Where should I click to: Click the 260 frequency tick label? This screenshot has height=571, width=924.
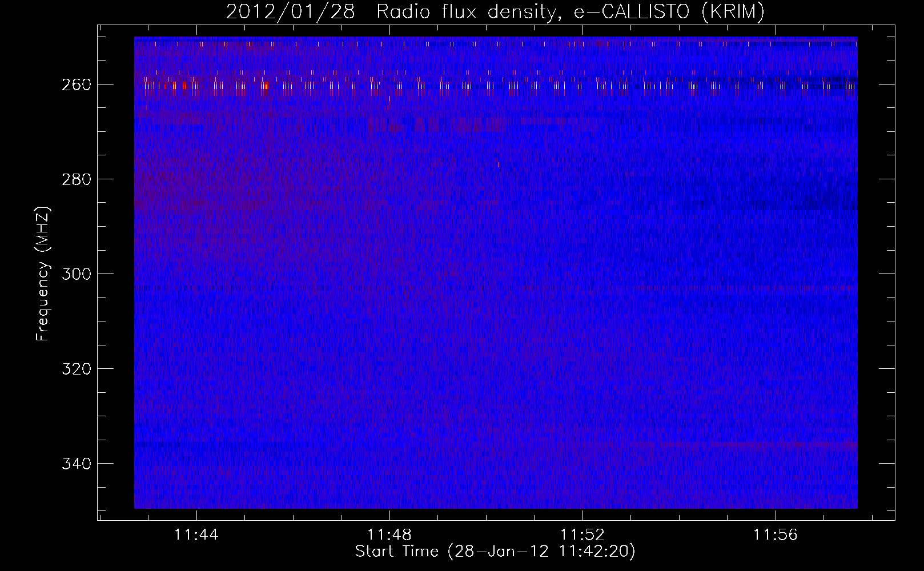tap(77, 85)
